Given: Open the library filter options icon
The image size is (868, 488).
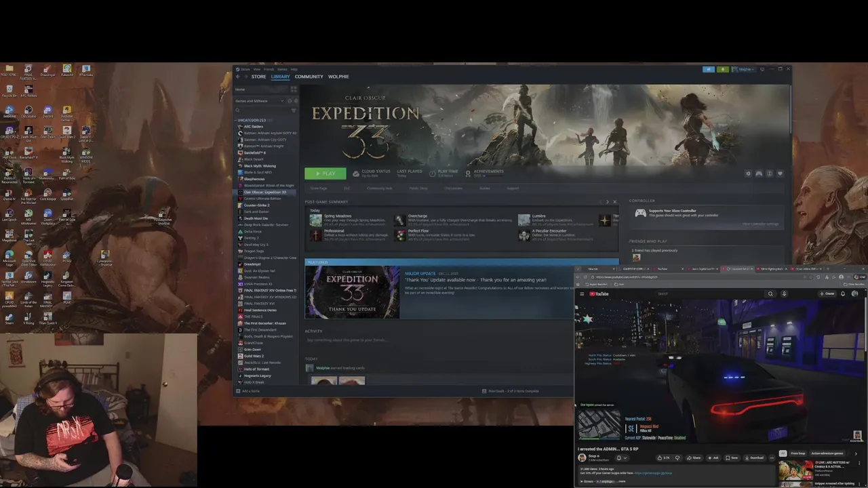Looking at the screenshot, I should (294, 110).
